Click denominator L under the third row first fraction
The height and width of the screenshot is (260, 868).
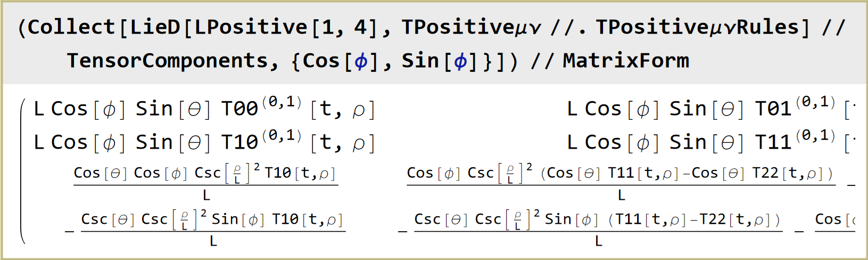(x=206, y=196)
